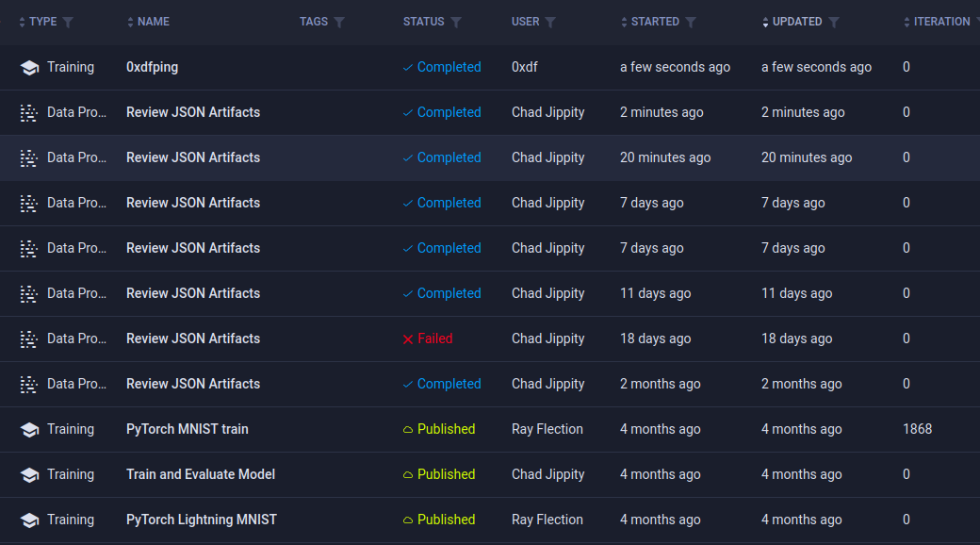
Task: Open the STATUS column filter funnel
Action: coord(456,23)
